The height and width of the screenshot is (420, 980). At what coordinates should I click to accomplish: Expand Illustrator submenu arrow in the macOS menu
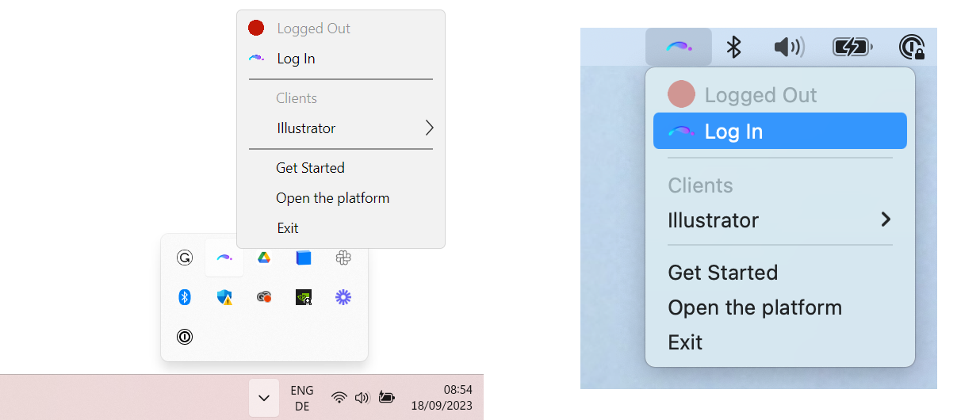[886, 220]
